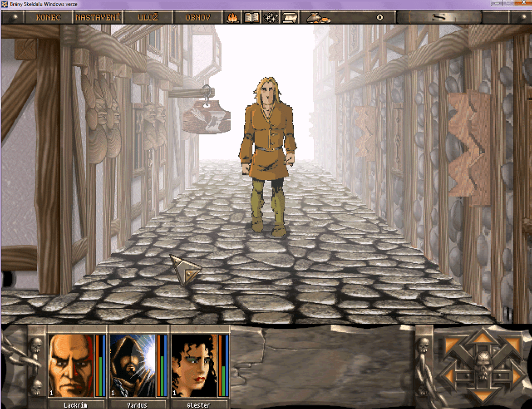The width and height of the screenshot is (532, 409).
Task: Click the campfire rest icon
Action: point(233,17)
